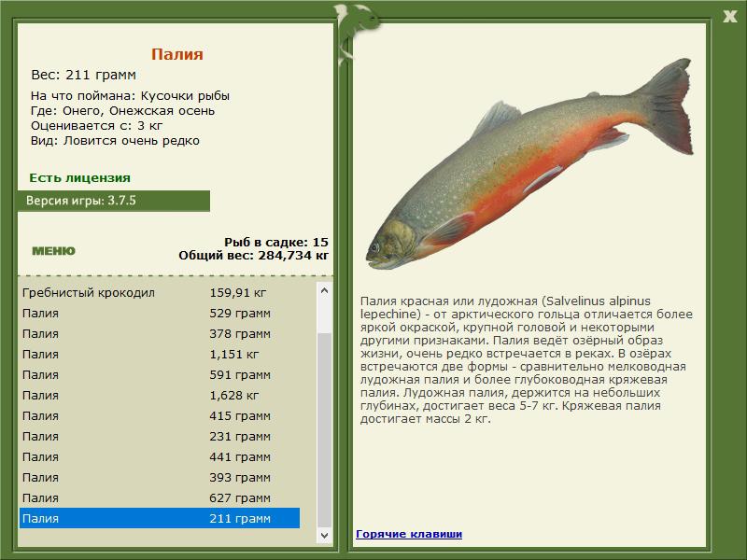Open the Горячие клавиши link
The image size is (747, 560).
[409, 534]
